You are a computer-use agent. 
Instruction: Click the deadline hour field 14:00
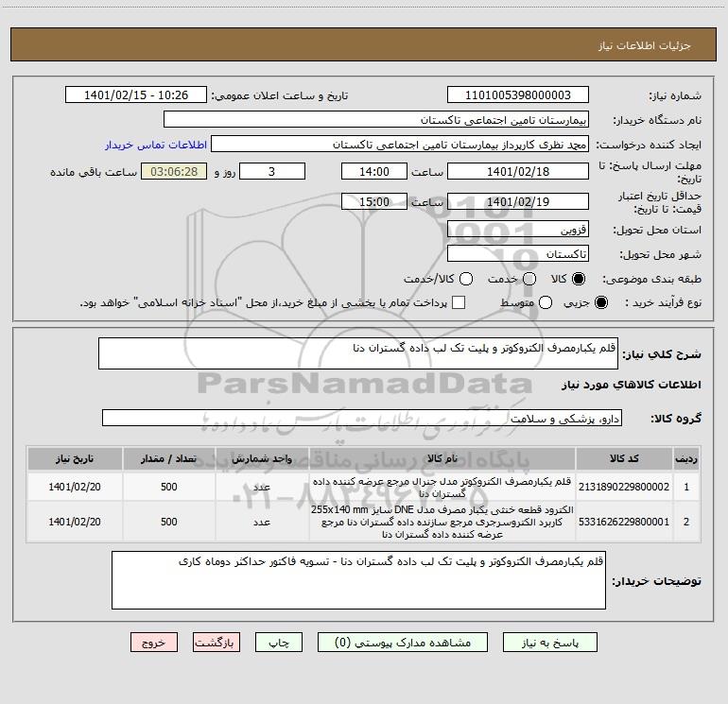[x=374, y=171]
